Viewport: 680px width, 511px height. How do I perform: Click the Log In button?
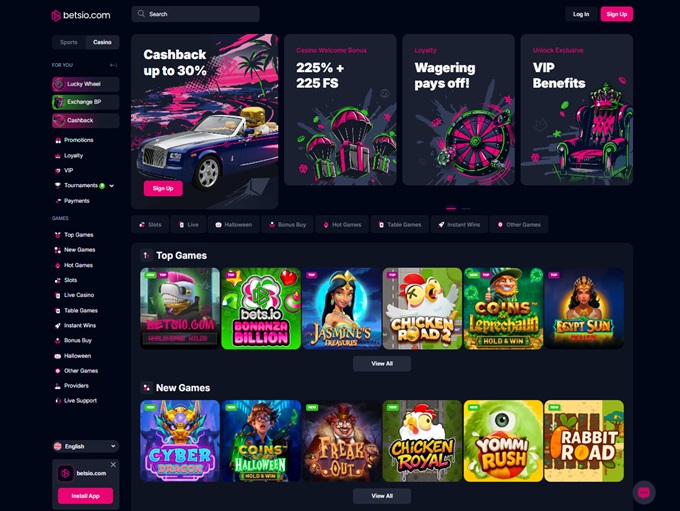(x=581, y=14)
